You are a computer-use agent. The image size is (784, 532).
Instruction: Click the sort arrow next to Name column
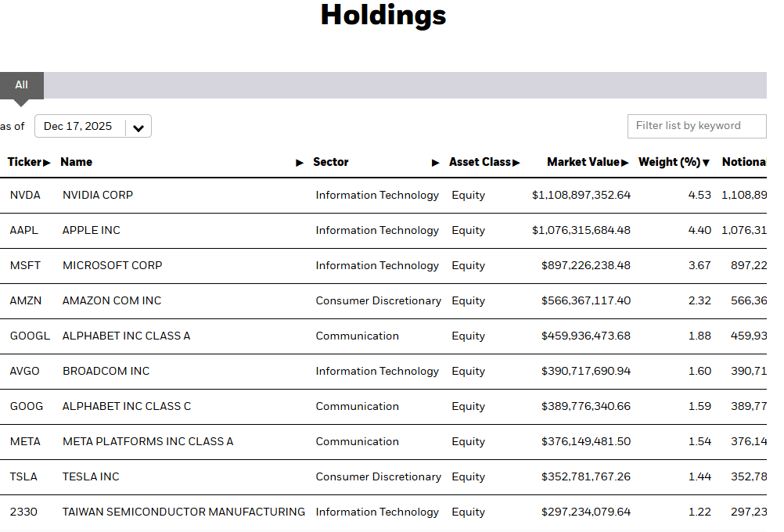300,163
